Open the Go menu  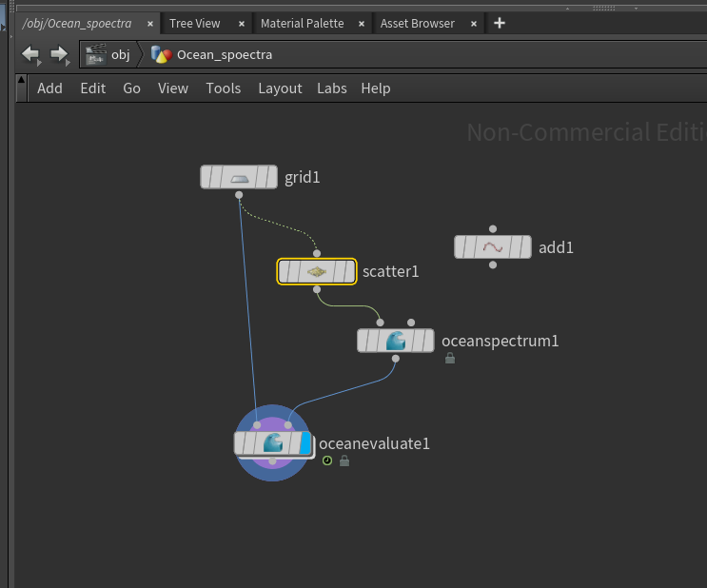(x=131, y=88)
